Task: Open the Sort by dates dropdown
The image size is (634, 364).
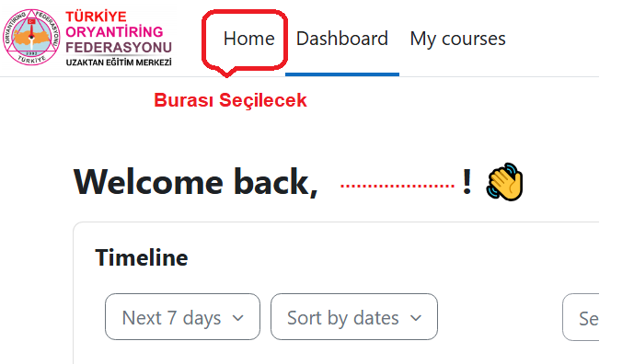Action: 354,317
